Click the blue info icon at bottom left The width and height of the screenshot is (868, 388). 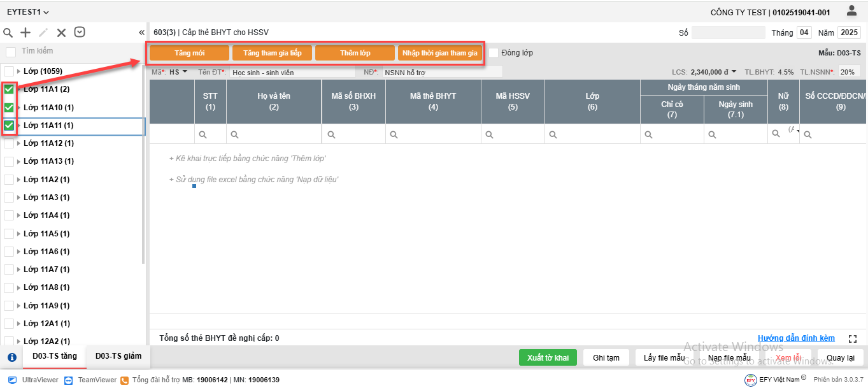coord(11,357)
